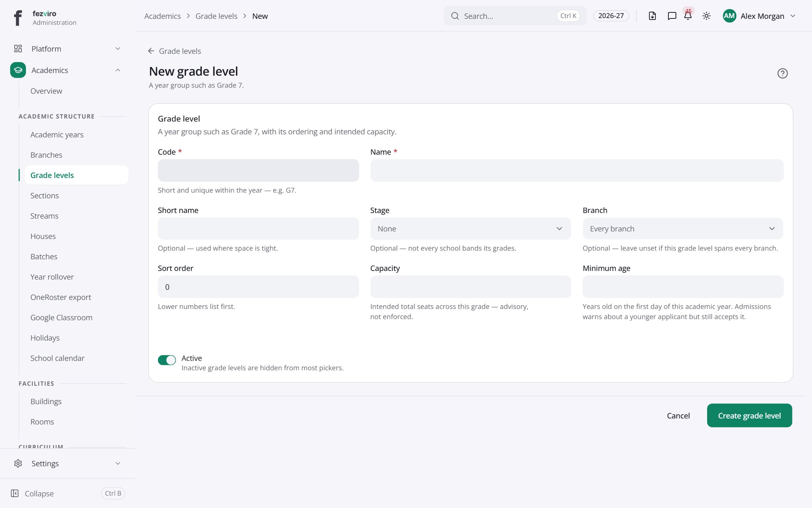Image resolution: width=812 pixels, height=508 pixels.
Task: Click Grade levels breadcrumb link
Action: (216, 16)
